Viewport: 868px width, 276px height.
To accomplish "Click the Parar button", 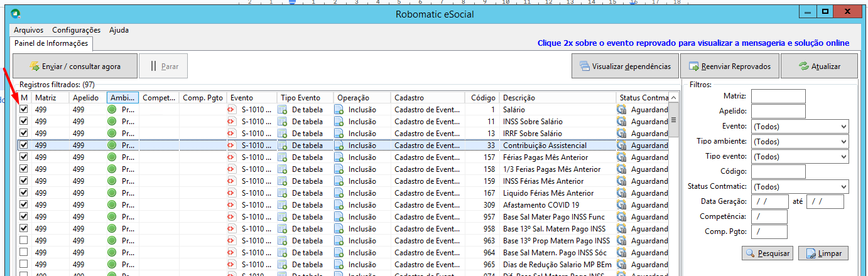I will click(x=165, y=66).
